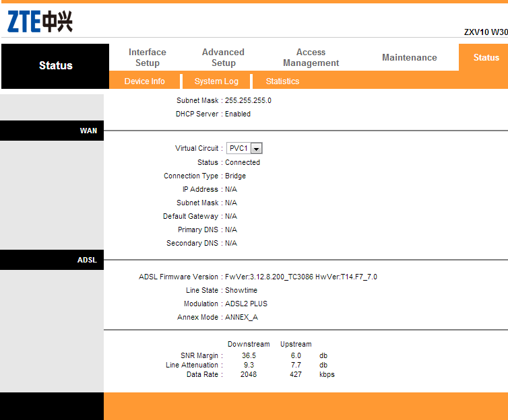Open the Access Management tab

coord(311,57)
